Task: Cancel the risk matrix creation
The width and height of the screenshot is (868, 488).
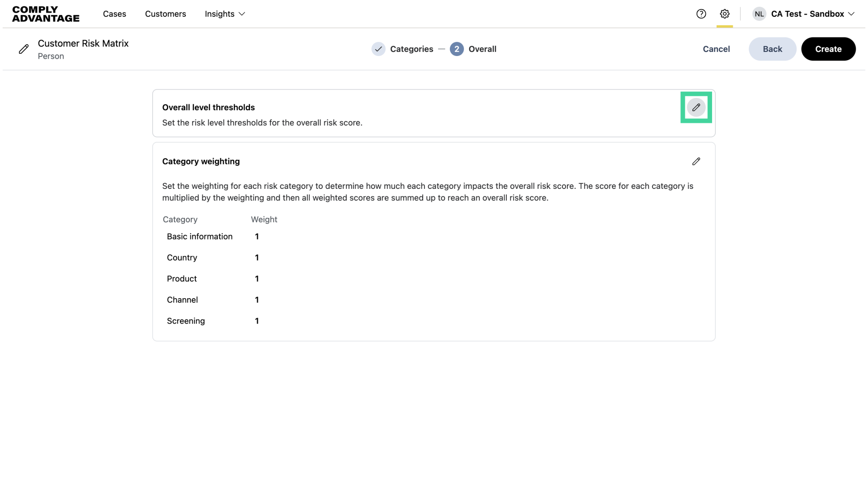Action: 716,49
